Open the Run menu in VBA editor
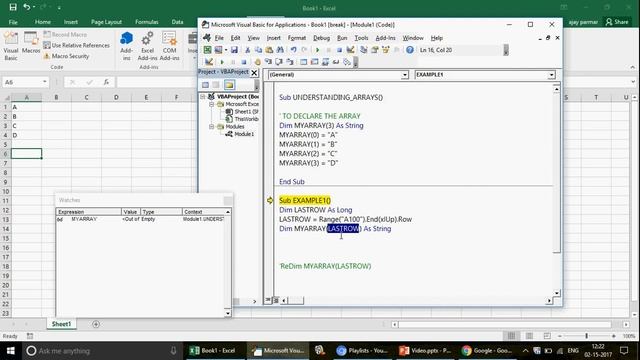The height and width of the screenshot is (360, 640). pyautogui.click(x=342, y=38)
